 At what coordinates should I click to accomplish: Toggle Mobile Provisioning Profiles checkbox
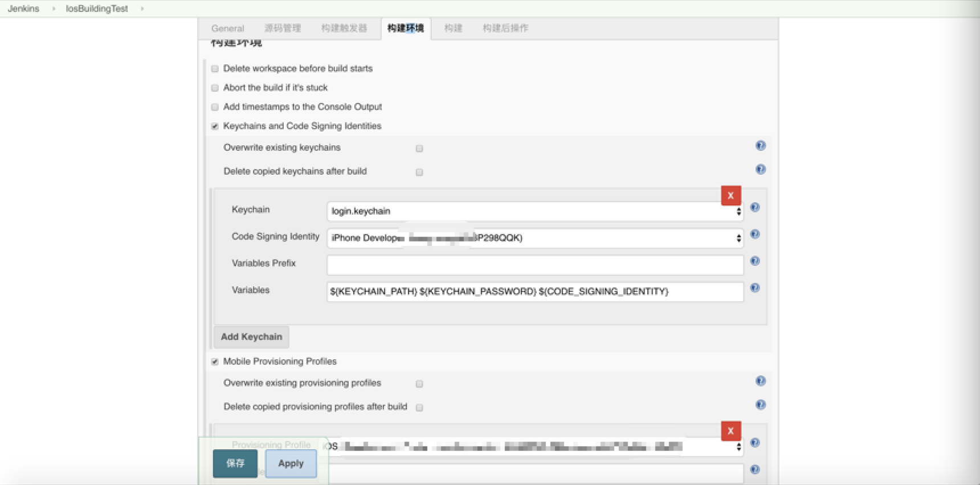tap(215, 361)
